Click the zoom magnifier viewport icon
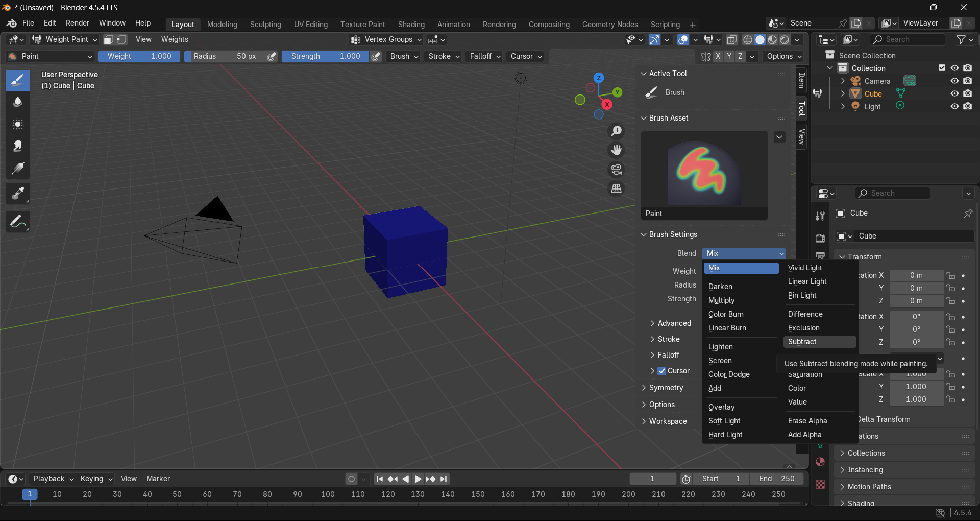 pyautogui.click(x=617, y=131)
